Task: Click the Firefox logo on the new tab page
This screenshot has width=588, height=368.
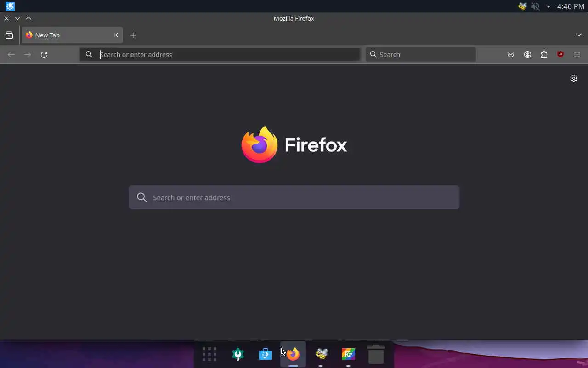Action: [x=294, y=144]
